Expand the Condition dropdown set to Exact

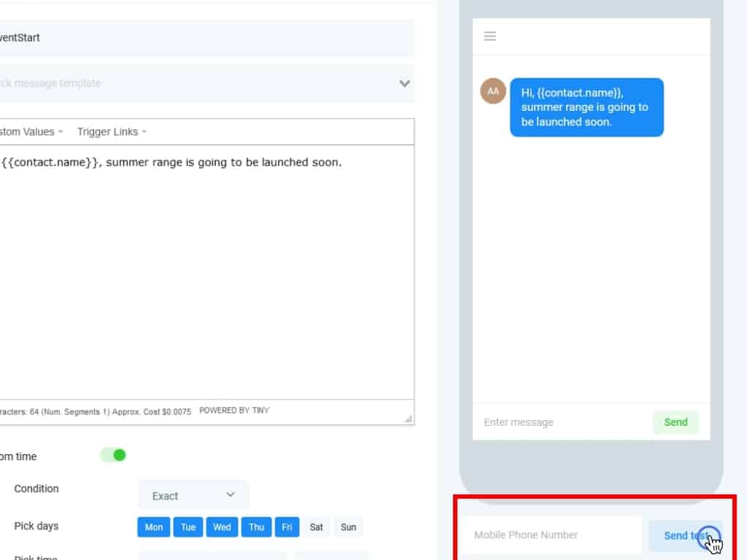pyautogui.click(x=193, y=495)
